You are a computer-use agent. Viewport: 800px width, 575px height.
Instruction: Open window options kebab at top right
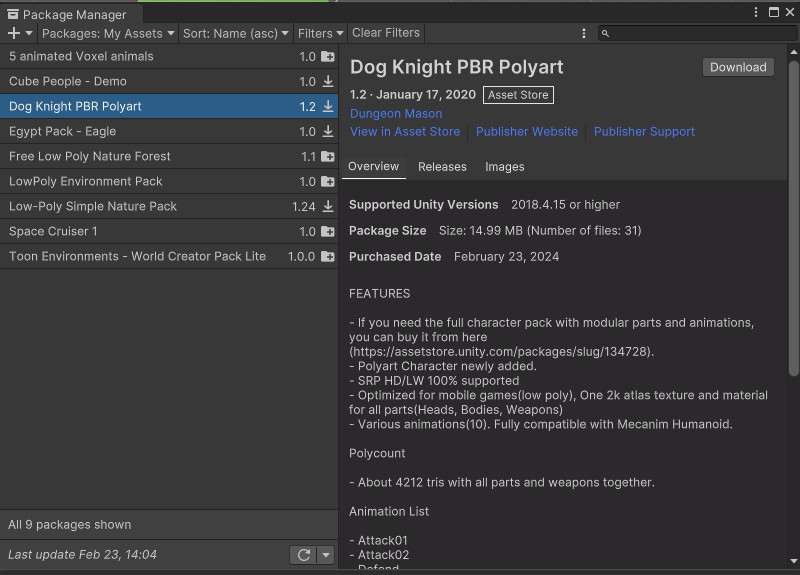coord(756,12)
